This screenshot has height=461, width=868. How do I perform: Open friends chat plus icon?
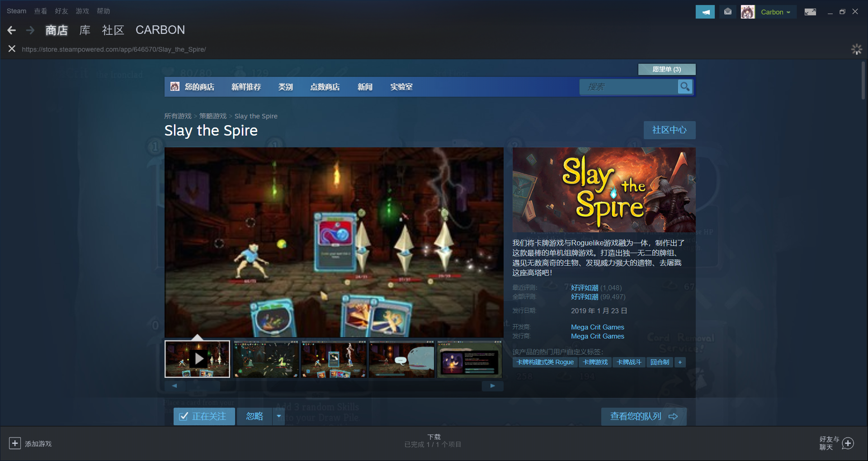point(848,443)
